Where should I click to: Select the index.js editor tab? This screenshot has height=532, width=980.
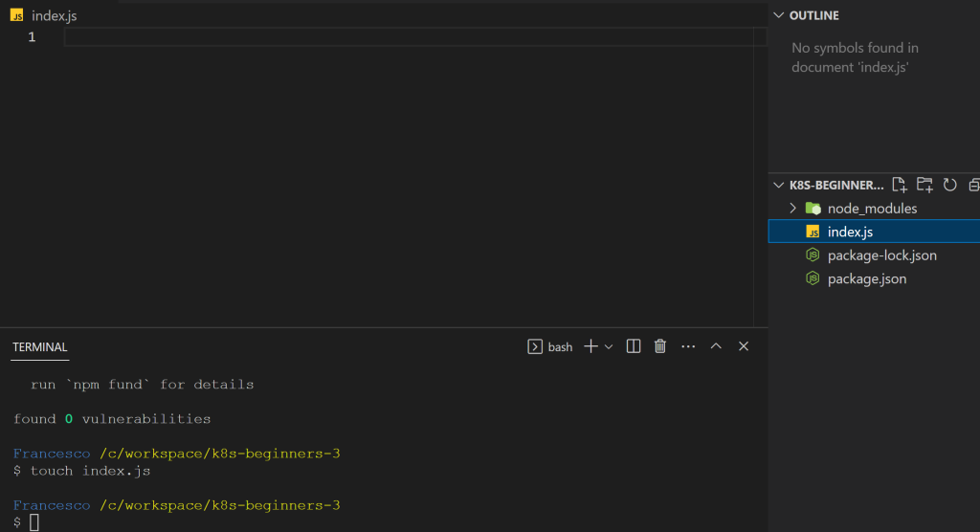pos(44,15)
